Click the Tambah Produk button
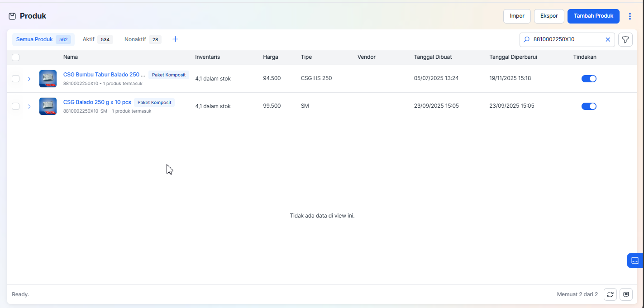Image resolution: width=644 pixels, height=308 pixels. (x=593, y=16)
